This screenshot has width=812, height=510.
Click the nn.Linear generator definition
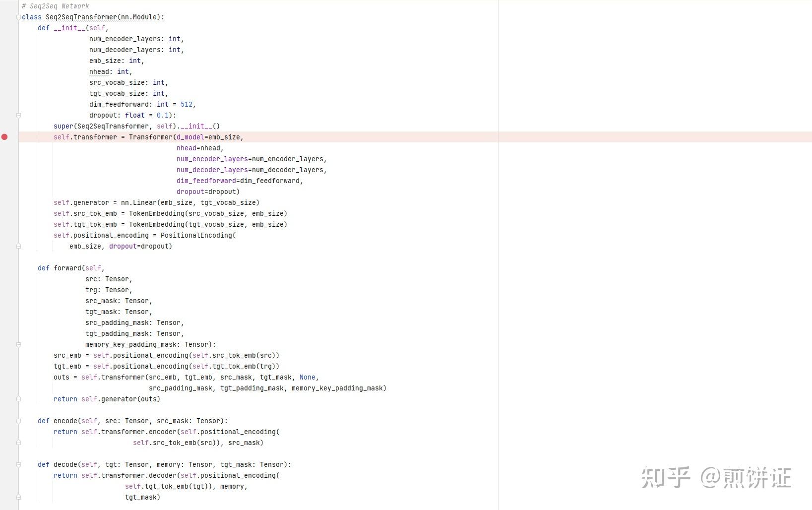pos(138,202)
